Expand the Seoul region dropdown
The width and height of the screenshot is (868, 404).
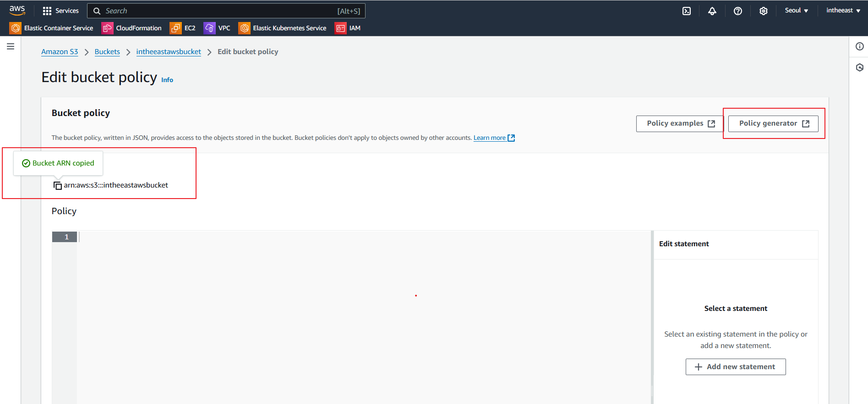(x=797, y=11)
